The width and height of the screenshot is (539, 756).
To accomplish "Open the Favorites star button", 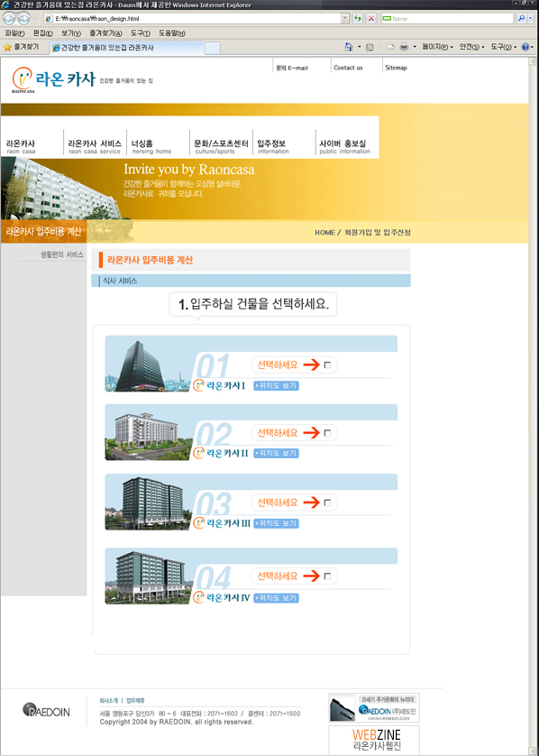I will tap(22, 47).
